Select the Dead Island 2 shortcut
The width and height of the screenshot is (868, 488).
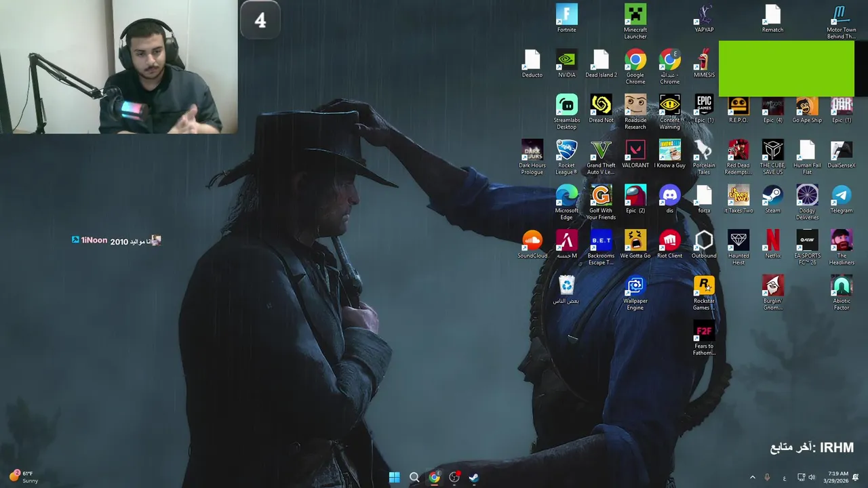point(601,64)
